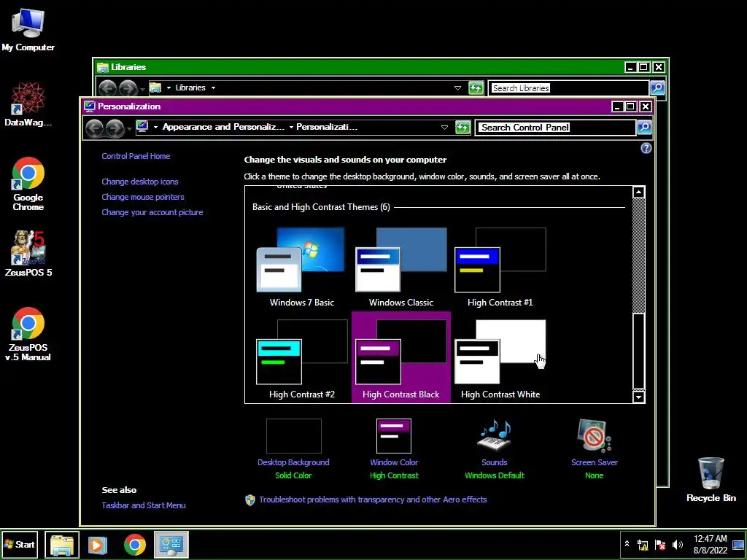The image size is (747, 560).
Task: Select the Windows Classic theme
Action: point(400,267)
